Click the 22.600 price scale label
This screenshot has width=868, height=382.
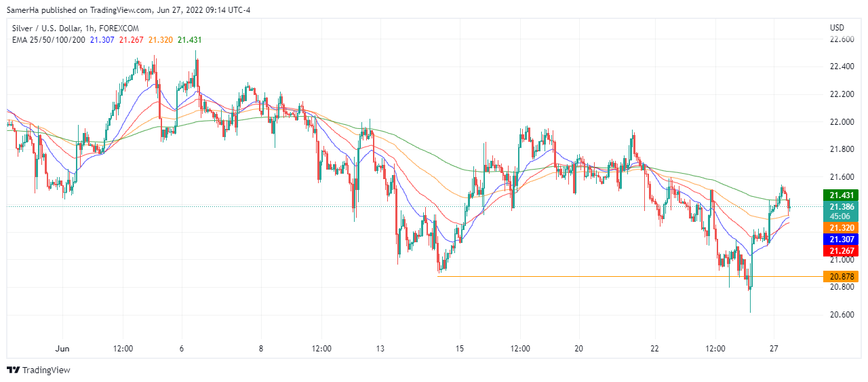click(842, 39)
